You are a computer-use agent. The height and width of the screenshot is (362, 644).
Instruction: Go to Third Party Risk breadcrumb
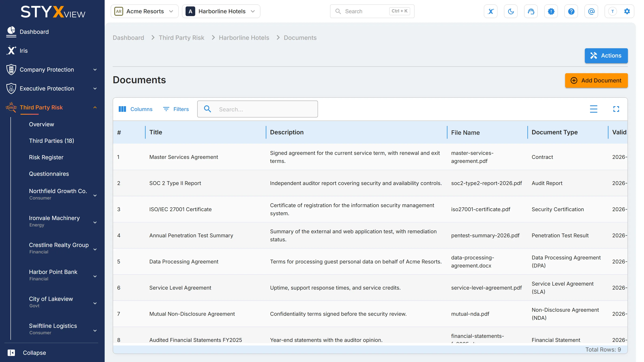(182, 38)
